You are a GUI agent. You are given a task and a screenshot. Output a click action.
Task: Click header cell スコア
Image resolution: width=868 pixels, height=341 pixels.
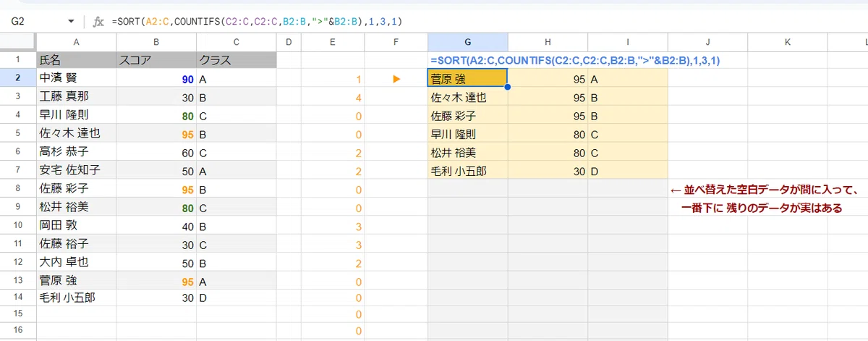point(156,60)
